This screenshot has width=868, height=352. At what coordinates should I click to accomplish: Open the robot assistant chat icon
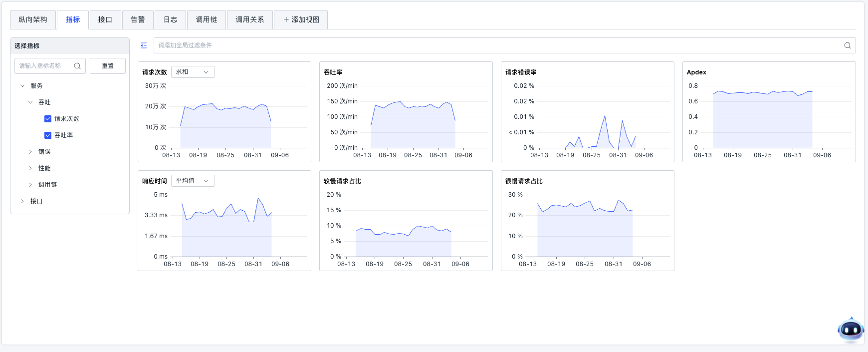851,330
